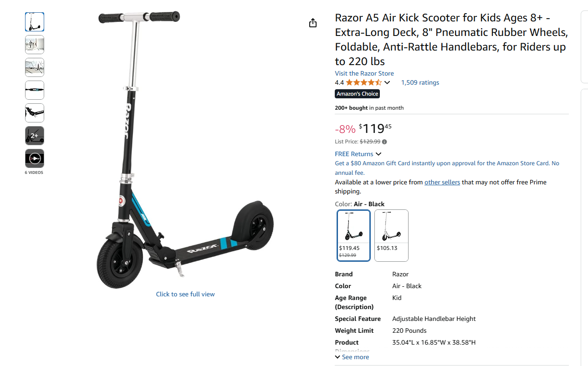Select the second image thumbnail
588x366 pixels.
35,45
